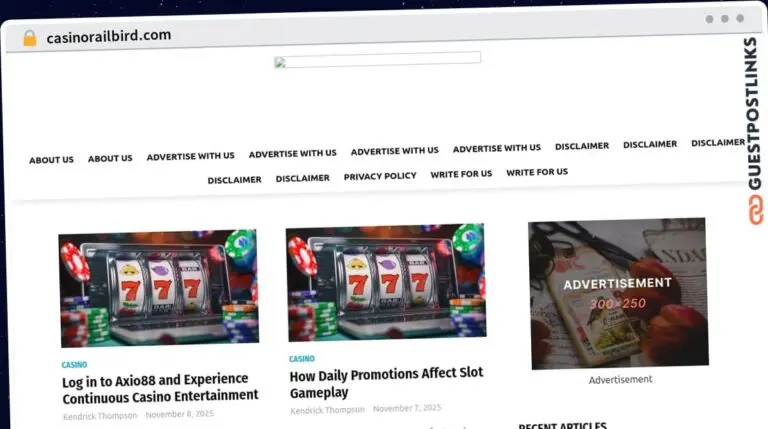Click the Advertisement 300×250 banner image
Image resolution: width=768 pixels, height=429 pixels.
pos(618,292)
